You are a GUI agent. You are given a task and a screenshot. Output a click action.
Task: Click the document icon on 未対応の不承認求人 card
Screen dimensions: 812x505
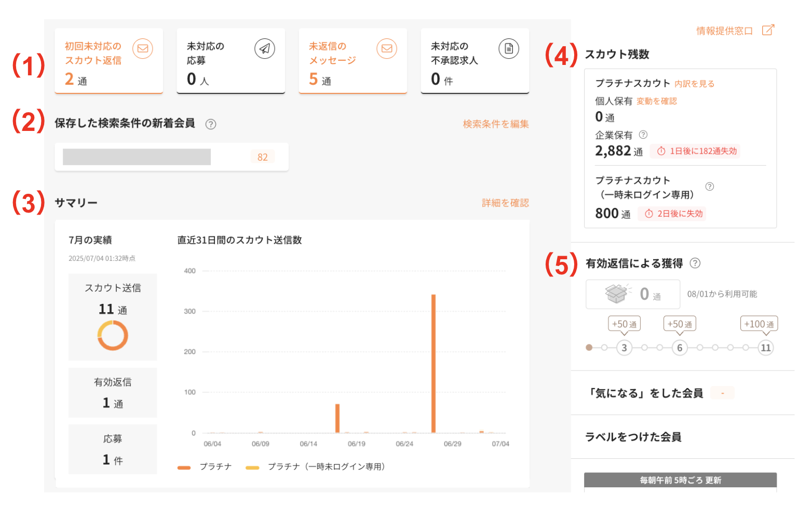(508, 49)
